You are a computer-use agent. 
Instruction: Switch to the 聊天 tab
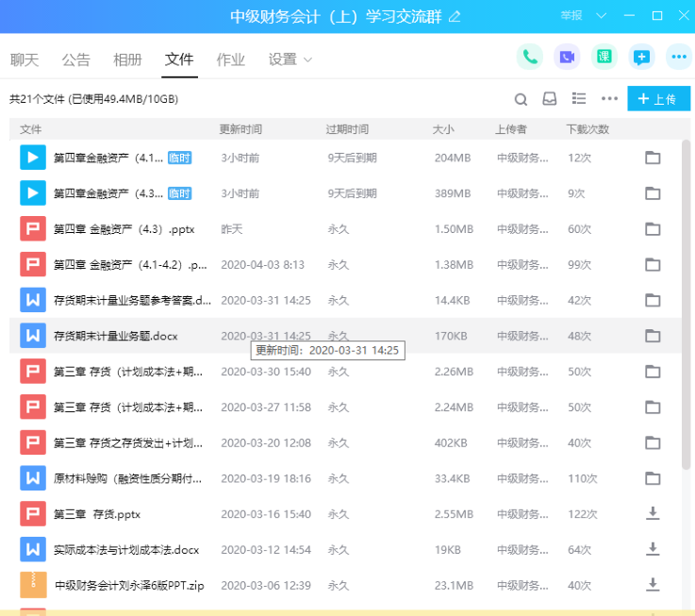click(x=25, y=59)
